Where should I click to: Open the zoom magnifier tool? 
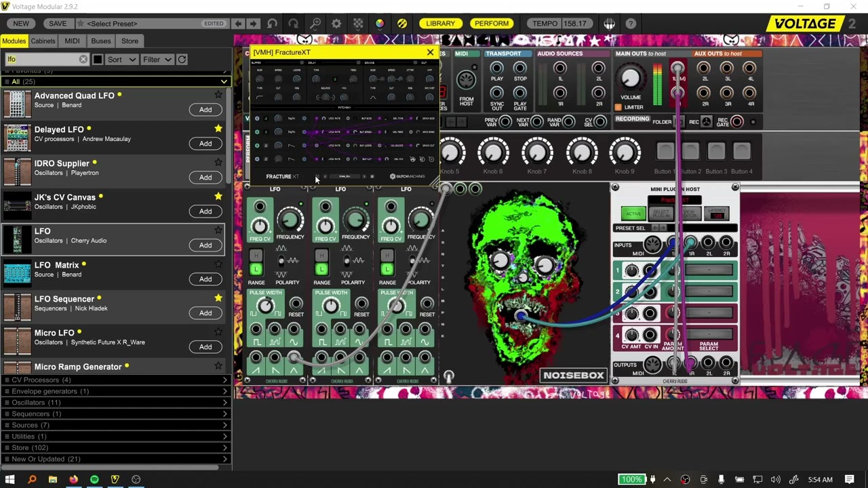(x=315, y=24)
